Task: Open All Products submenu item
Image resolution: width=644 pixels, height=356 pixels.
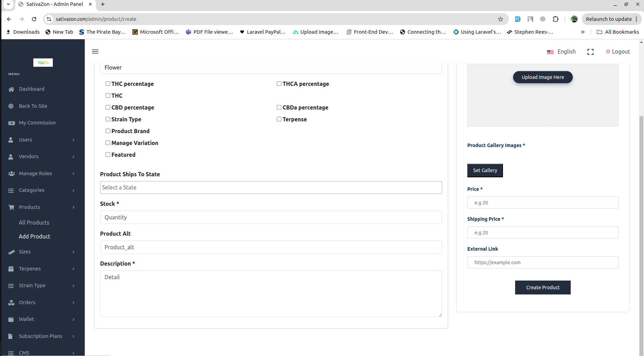Action: click(x=34, y=222)
